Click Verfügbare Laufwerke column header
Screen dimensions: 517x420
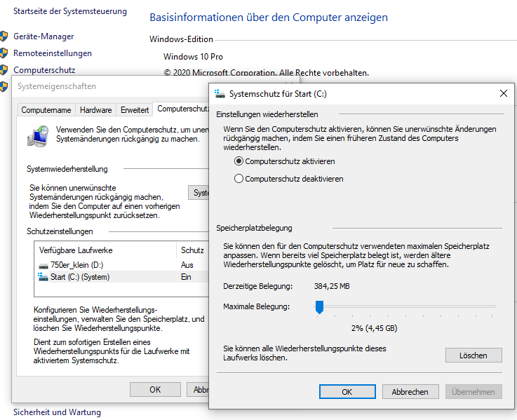[105, 250]
